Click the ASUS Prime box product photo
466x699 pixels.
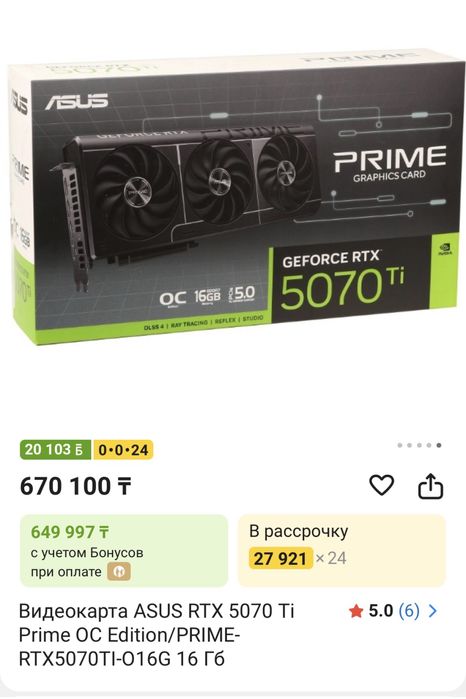click(233, 196)
